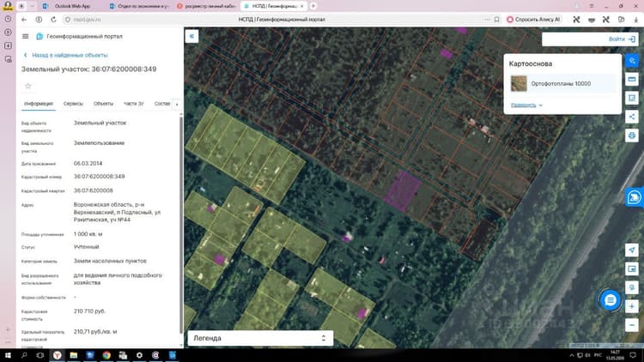Switch to the Информация tab
The image size is (644, 362).
[x=38, y=104]
